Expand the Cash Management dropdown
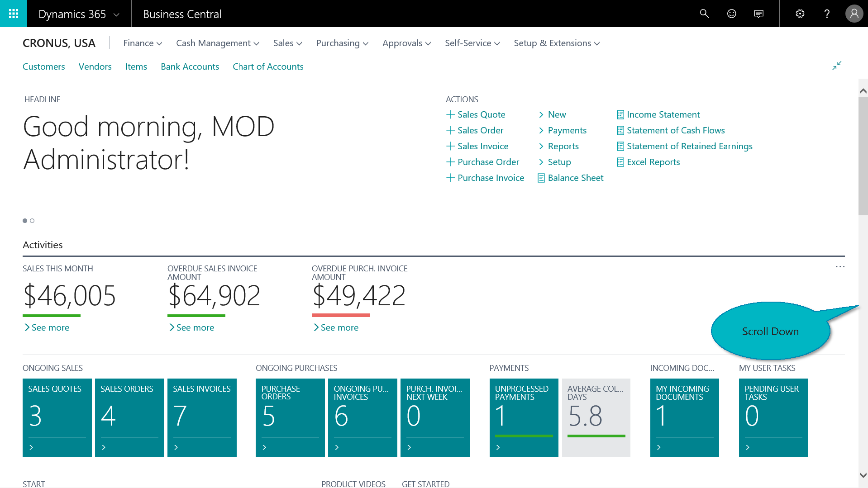The height and width of the screenshot is (488, 868). click(x=217, y=43)
